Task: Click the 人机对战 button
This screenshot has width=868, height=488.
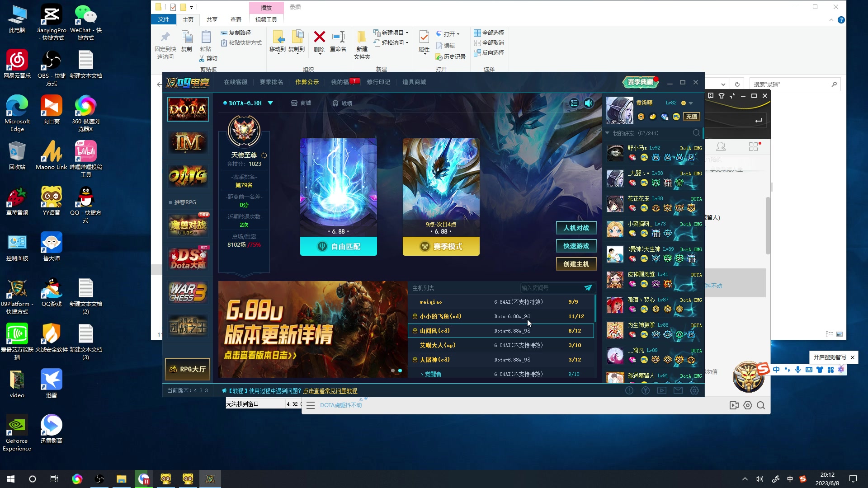Action: [x=576, y=228]
